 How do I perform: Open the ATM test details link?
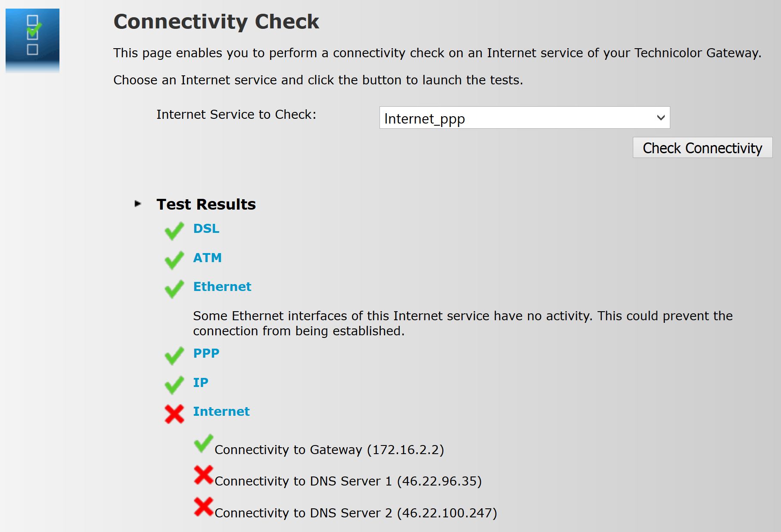208,257
